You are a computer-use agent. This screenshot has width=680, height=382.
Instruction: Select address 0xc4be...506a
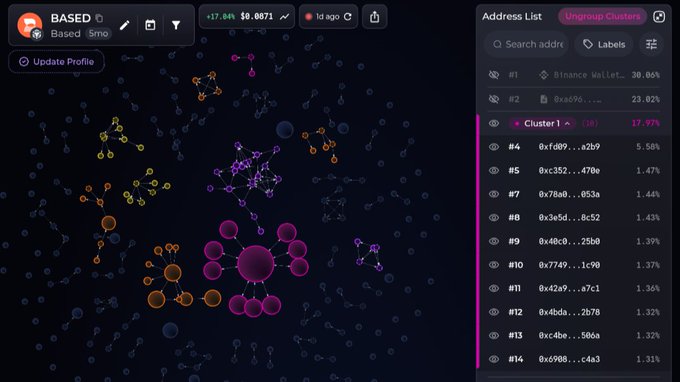pyautogui.click(x=569, y=336)
